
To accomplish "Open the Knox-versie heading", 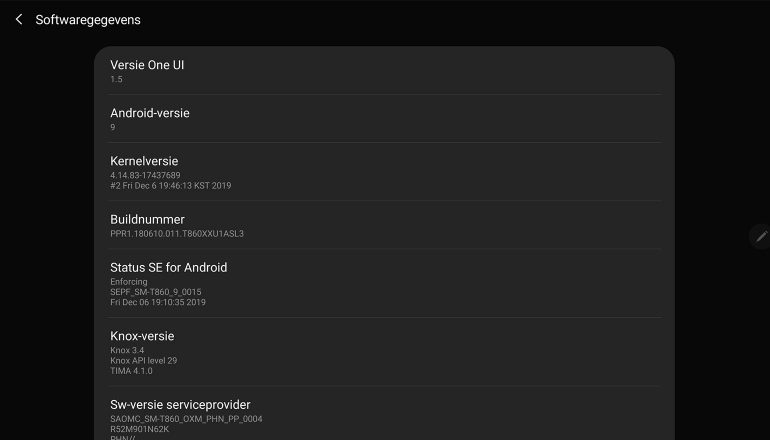I will point(141,336).
